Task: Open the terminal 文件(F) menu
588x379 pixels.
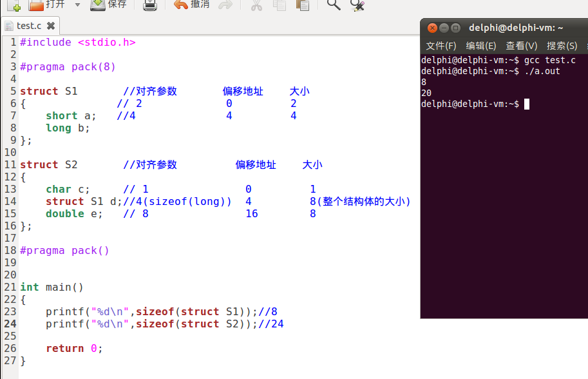Action: coord(441,46)
